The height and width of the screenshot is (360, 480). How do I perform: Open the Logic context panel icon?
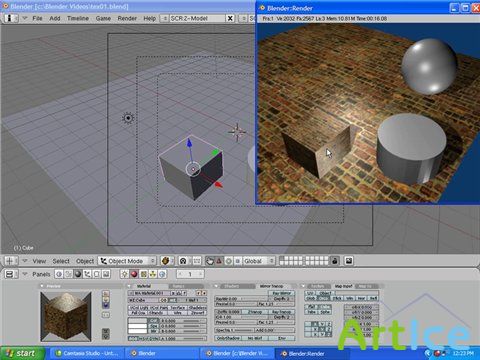(x=59, y=274)
